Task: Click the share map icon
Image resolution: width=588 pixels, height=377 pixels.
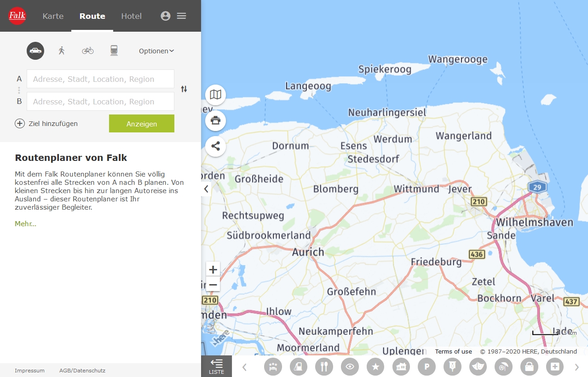Action: pos(215,147)
